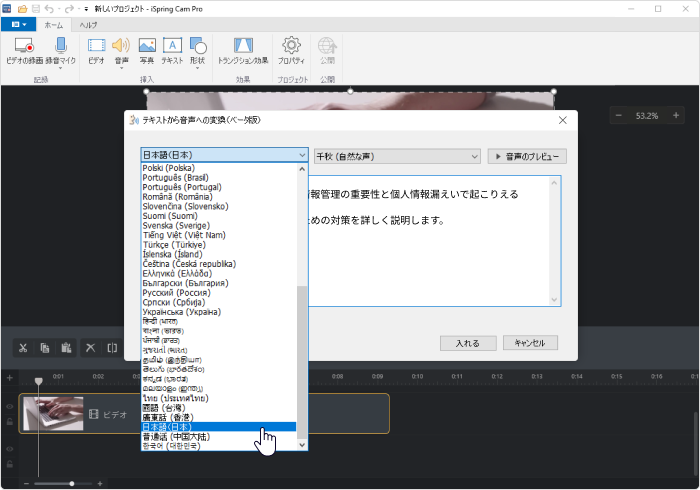Click the cut scissors icon in timeline toolbar
Image resolution: width=700 pixels, height=490 pixels.
click(x=23, y=348)
